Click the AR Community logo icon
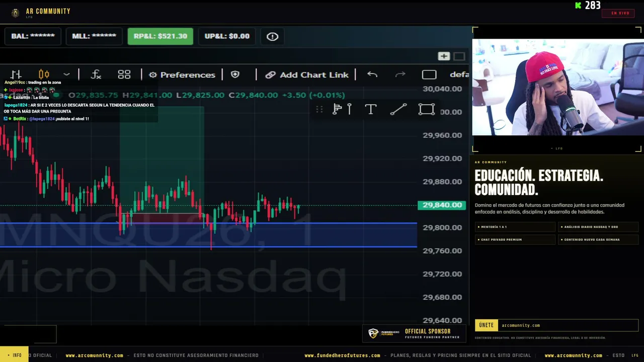Screen dimensions: 644x362 click(16, 13)
